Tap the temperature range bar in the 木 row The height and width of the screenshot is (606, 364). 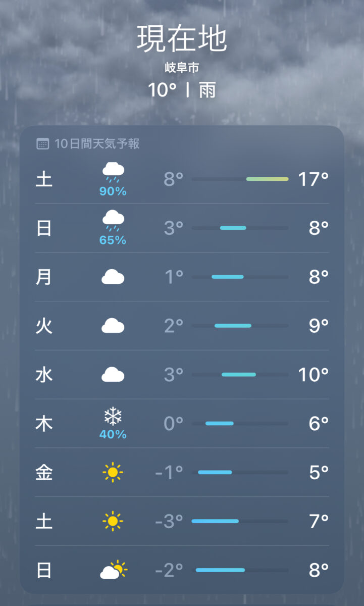point(220,423)
